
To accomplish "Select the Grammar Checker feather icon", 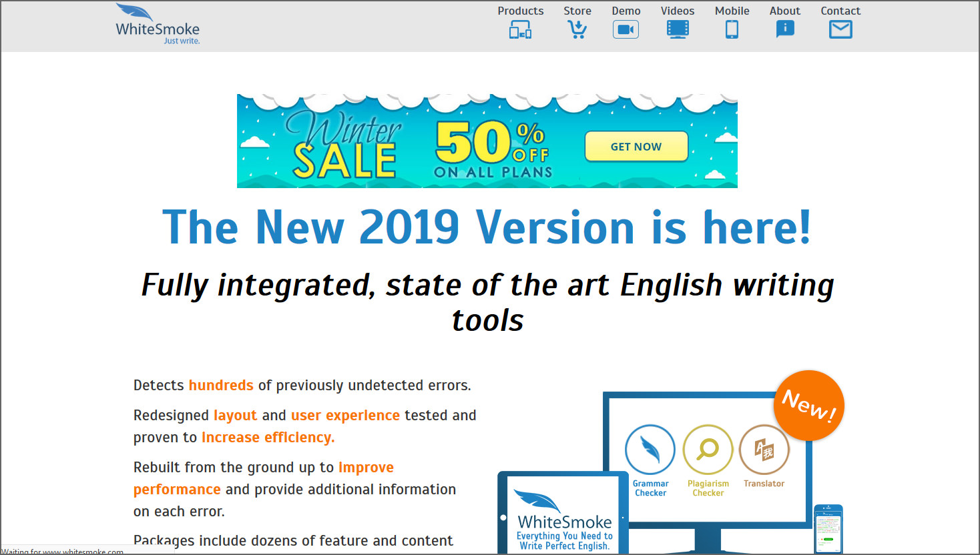I will (x=650, y=450).
